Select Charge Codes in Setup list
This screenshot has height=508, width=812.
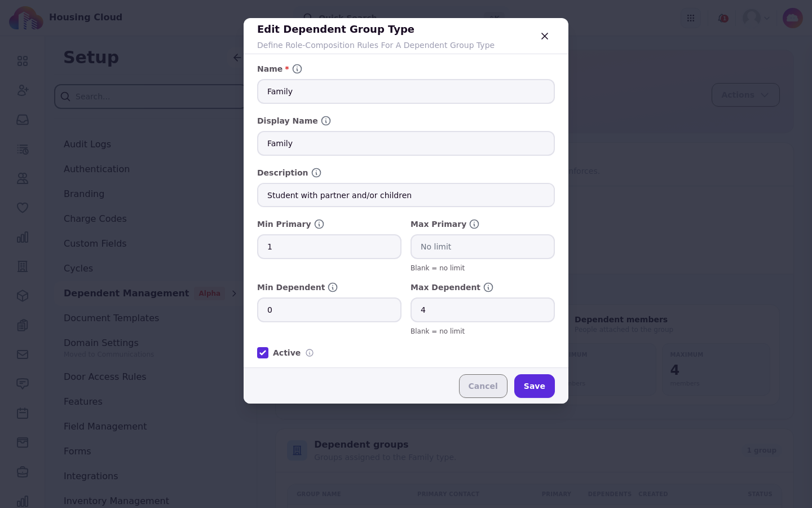click(x=95, y=218)
